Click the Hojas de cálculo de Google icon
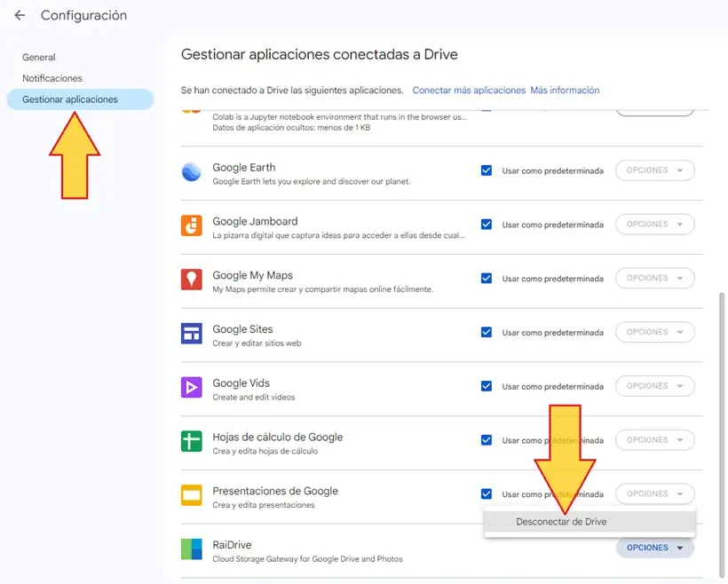The image size is (728, 584). click(191, 441)
